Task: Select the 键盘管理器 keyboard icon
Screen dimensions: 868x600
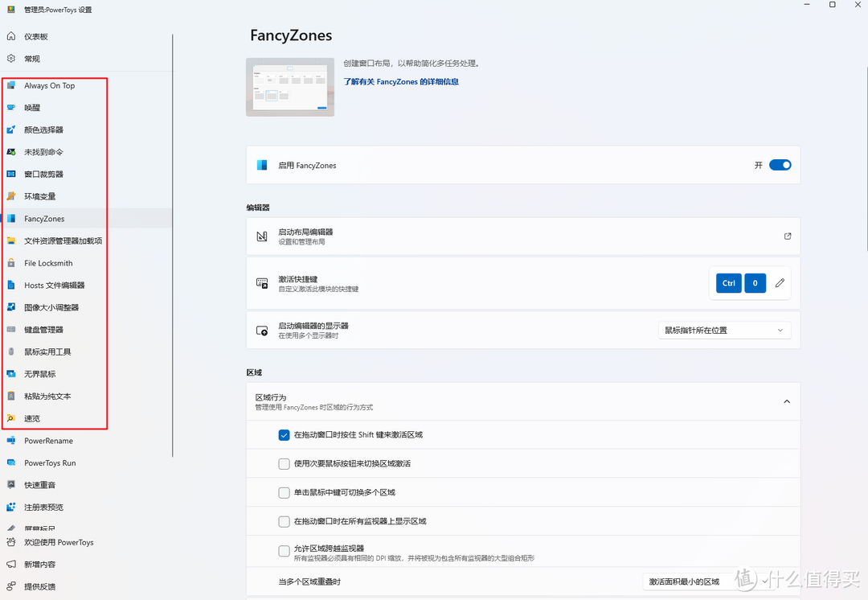Action: (11, 330)
